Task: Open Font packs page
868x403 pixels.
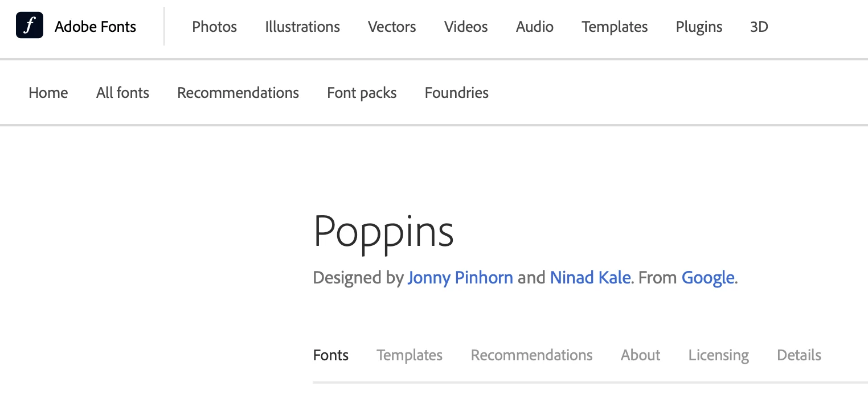Action: [362, 93]
